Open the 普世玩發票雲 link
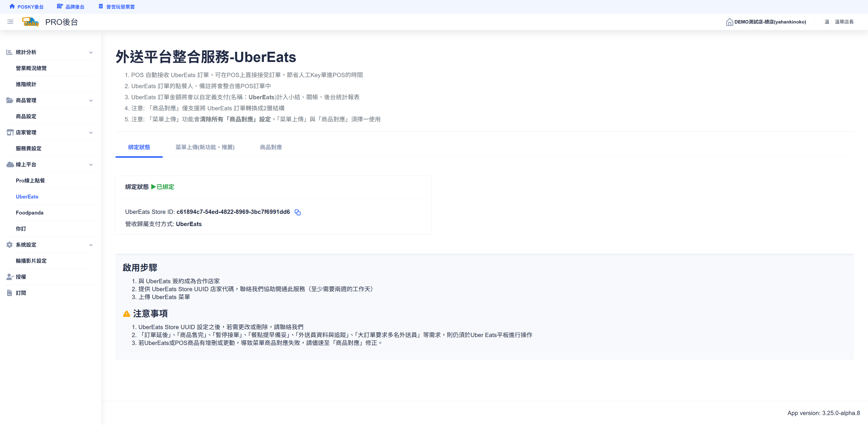The width and height of the screenshot is (868, 425). pos(117,7)
